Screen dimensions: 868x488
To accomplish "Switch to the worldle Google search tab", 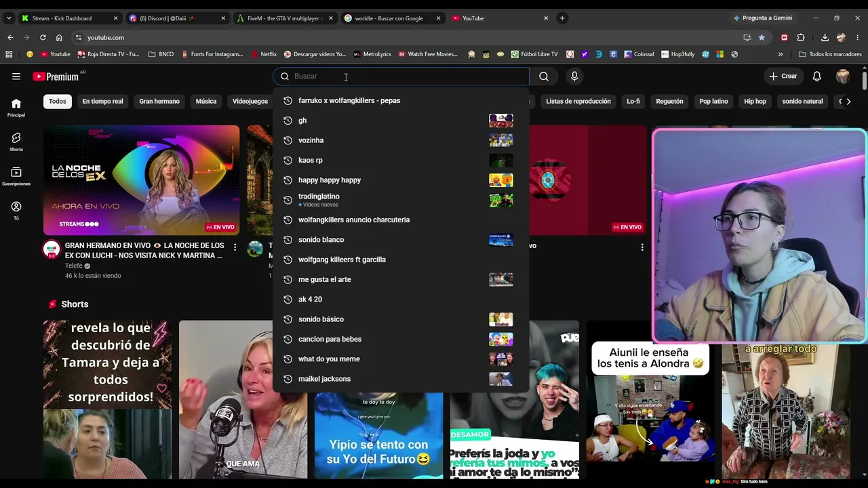I will pyautogui.click(x=392, y=18).
